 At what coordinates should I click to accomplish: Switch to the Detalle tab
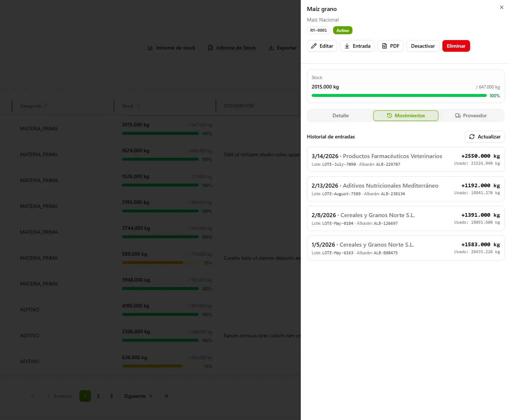coord(340,115)
